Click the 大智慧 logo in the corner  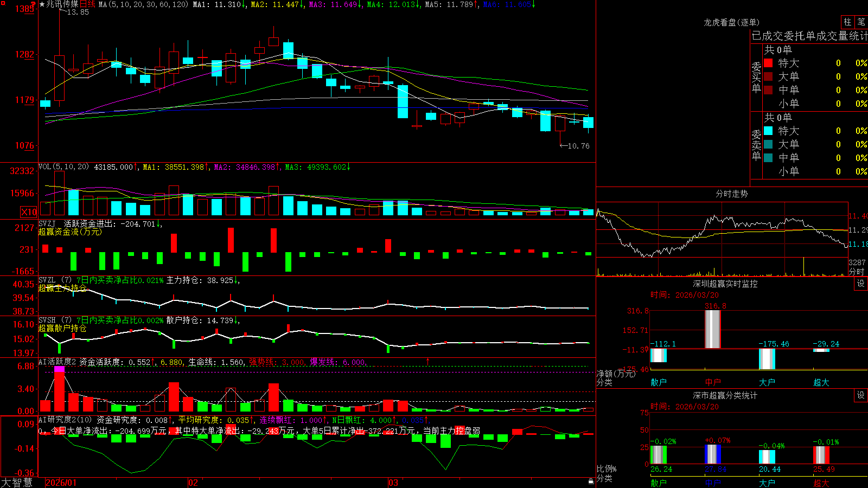click(x=17, y=483)
